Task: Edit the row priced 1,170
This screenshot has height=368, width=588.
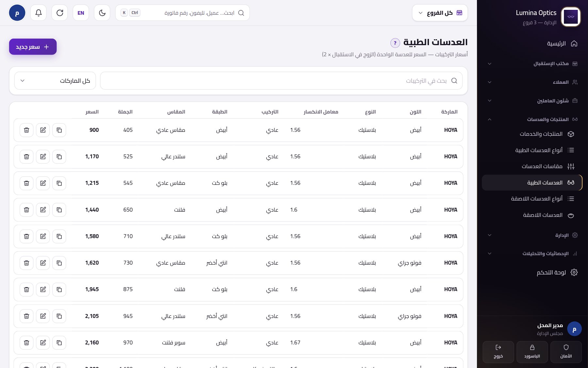Action: pyautogui.click(x=43, y=157)
